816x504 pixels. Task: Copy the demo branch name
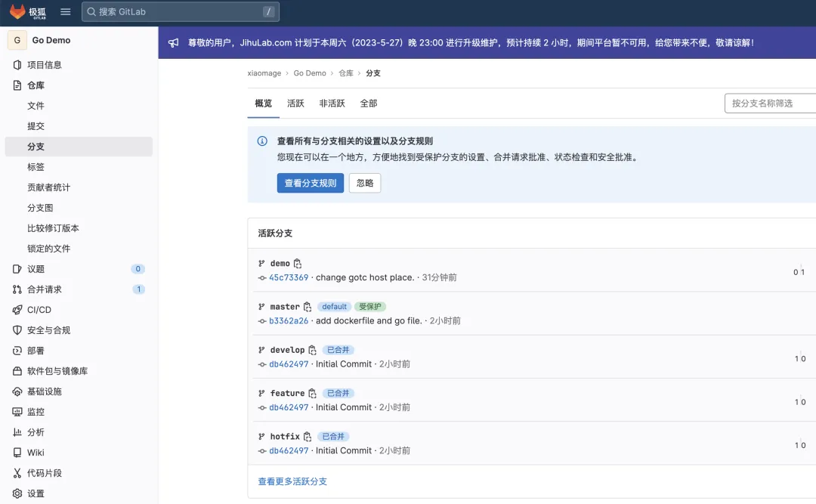298,264
